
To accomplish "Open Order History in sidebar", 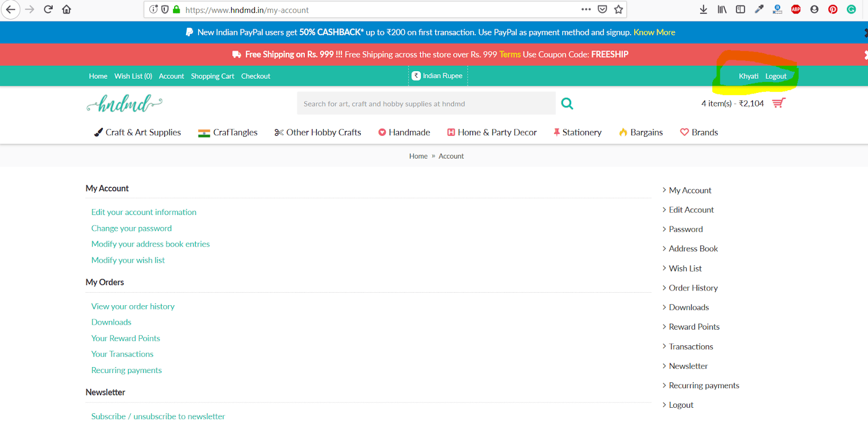I will pyautogui.click(x=693, y=288).
